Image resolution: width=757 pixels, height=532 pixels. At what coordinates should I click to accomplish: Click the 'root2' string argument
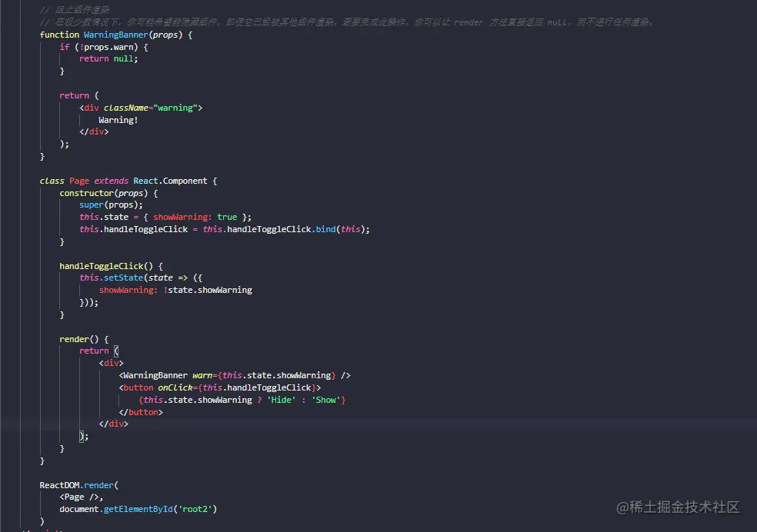tap(195, 510)
